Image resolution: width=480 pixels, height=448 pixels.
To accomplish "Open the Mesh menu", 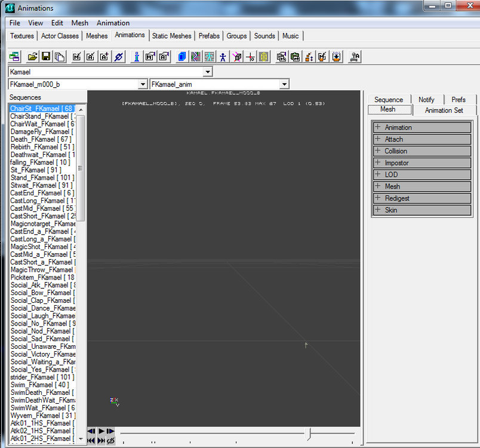I will tap(79, 23).
